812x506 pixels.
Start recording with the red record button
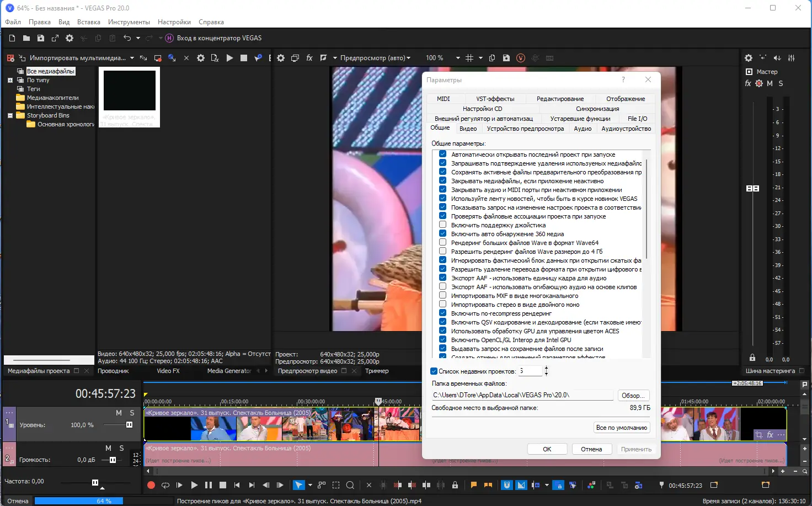151,485
